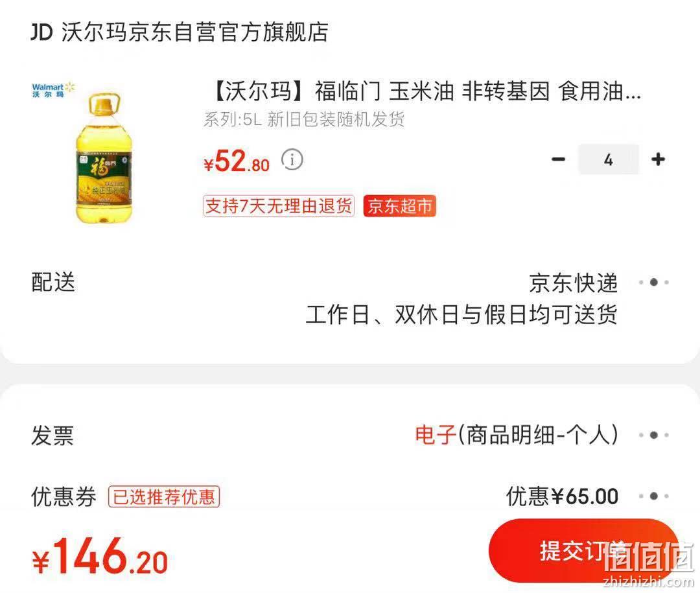The width and height of the screenshot is (700, 593).
Task: Open 沃尔玛京东自营官方旗舰店 store link
Action: 194,32
